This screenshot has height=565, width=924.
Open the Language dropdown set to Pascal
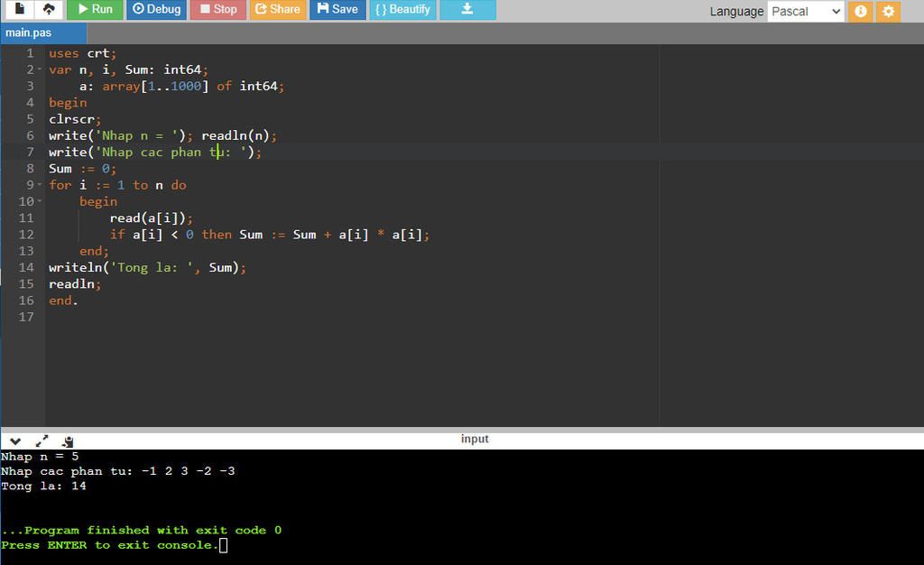pos(806,11)
